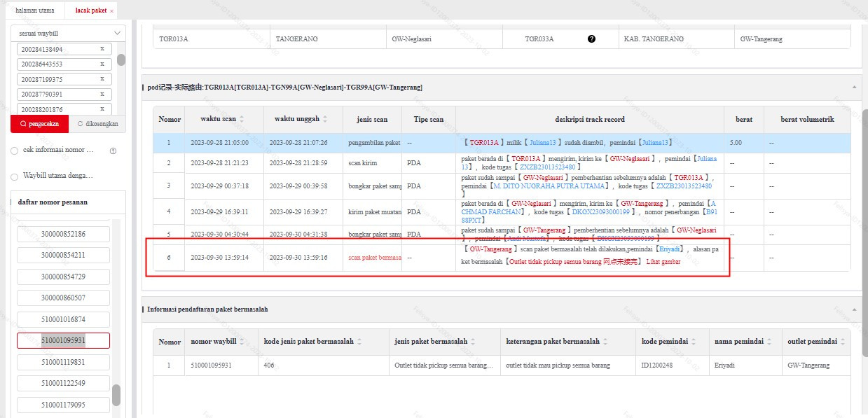Click problem code 406 cell
This screenshot has width=868, height=418.
tap(268, 365)
